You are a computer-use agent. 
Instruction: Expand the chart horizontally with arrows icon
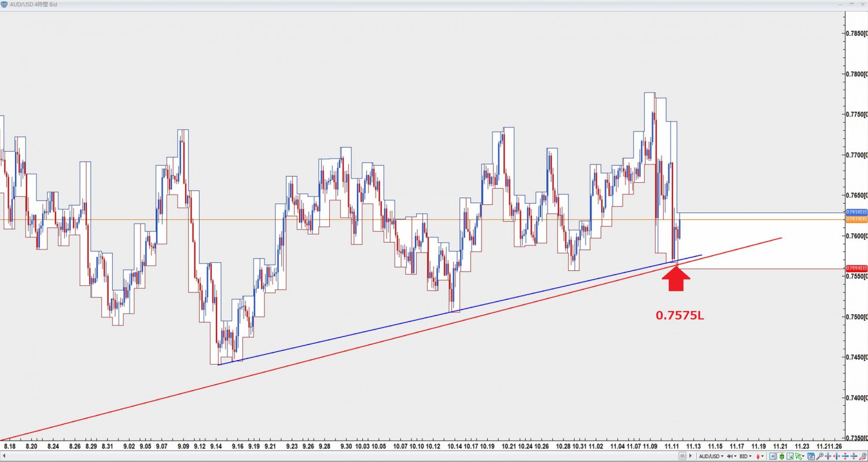pyautogui.click(x=837, y=456)
